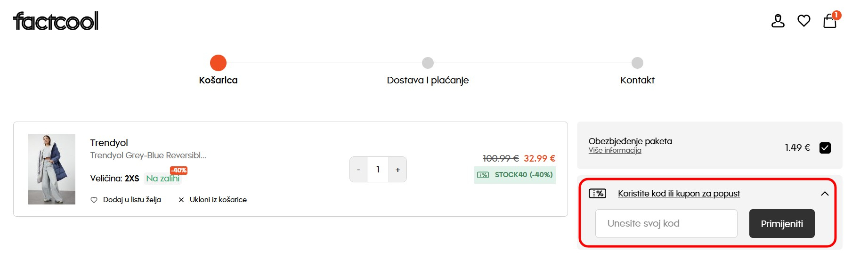
Task: Open the Više informacija link
Action: [x=615, y=150]
